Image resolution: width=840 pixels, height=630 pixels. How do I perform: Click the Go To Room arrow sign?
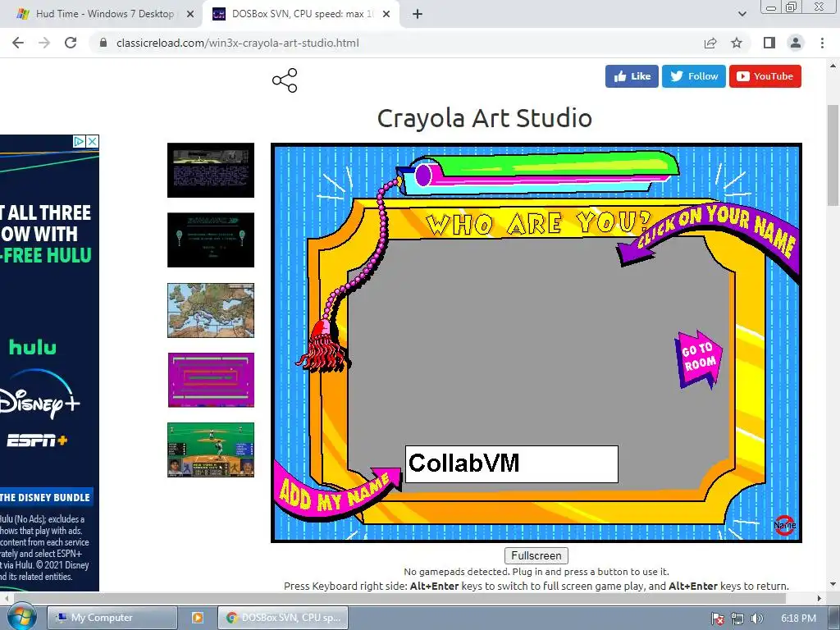[698, 358]
